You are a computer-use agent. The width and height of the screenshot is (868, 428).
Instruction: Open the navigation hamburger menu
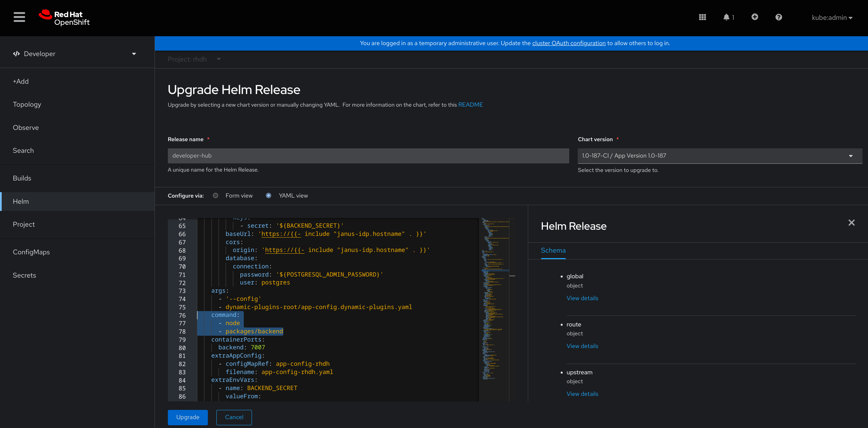(19, 17)
